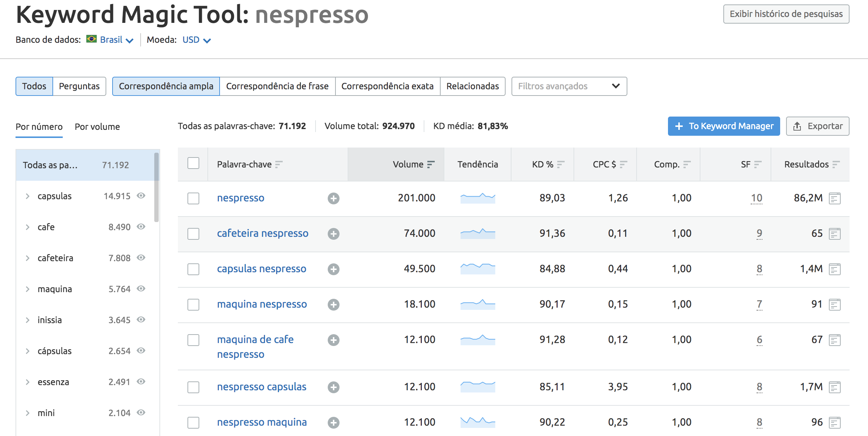This screenshot has width=868, height=436.
Task: Select Correspondência exata tab
Action: pos(387,86)
